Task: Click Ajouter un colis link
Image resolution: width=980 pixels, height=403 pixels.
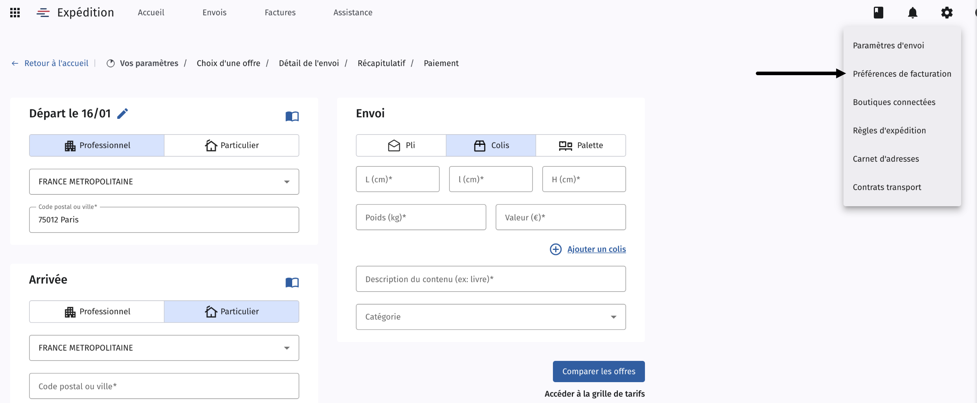Action: point(596,249)
